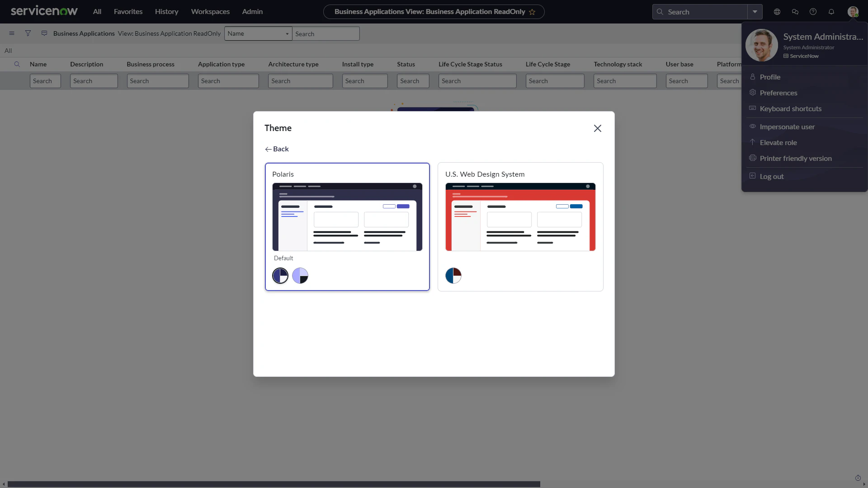Screen dimensions: 868x488
Task: Click the Name column search field
Action: click(x=45, y=81)
